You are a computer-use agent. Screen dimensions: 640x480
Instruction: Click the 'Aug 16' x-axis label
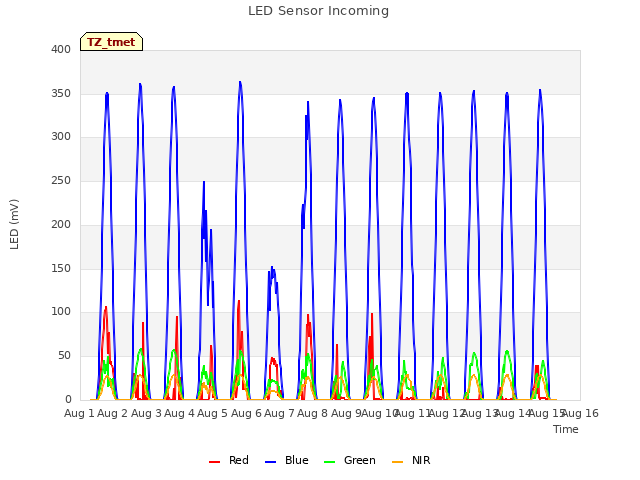(x=580, y=413)
